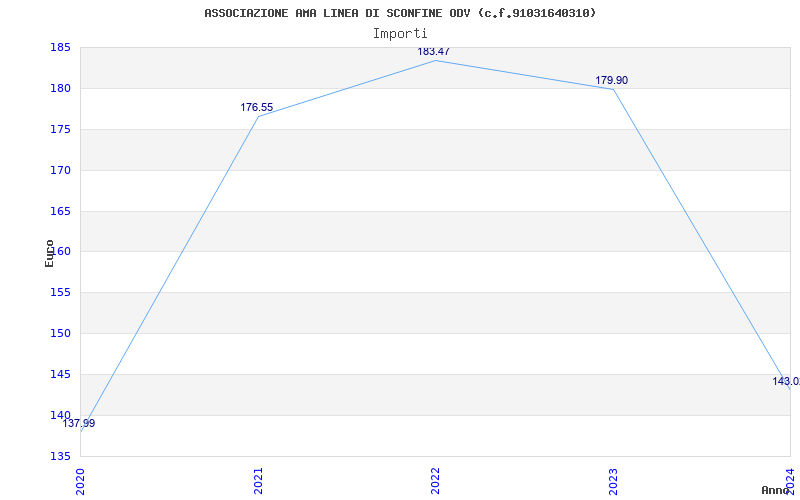Click the 2020 x-axis year label
The width and height of the screenshot is (800, 500).
[x=81, y=481]
